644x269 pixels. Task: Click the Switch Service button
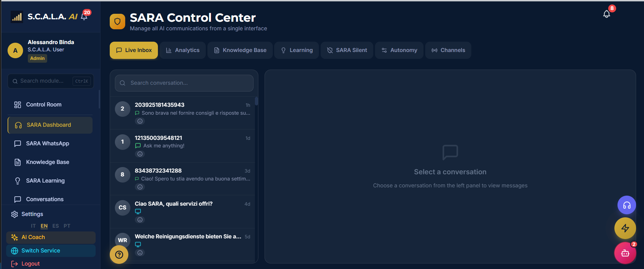51,251
